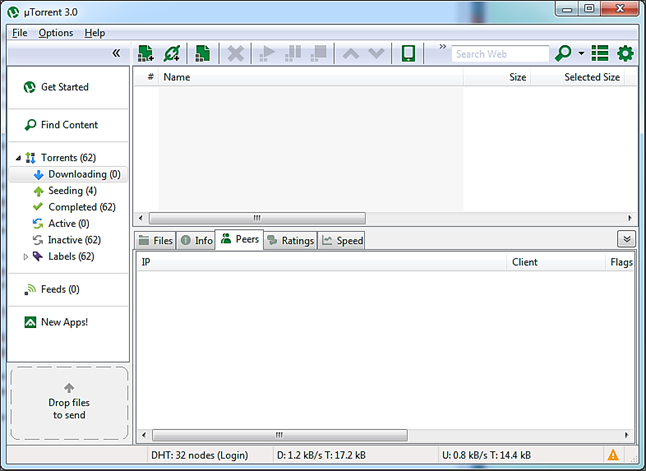Sort peers by IP column header
This screenshot has width=646, height=471.
point(321,262)
